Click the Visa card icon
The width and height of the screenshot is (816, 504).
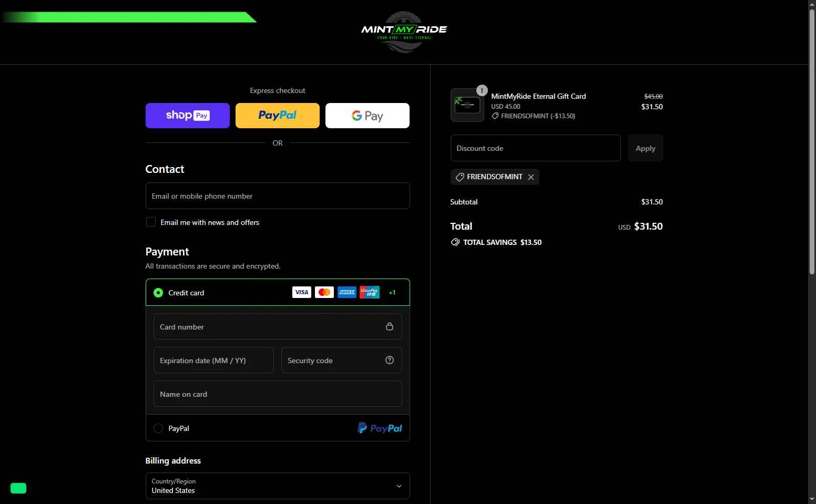click(x=302, y=292)
